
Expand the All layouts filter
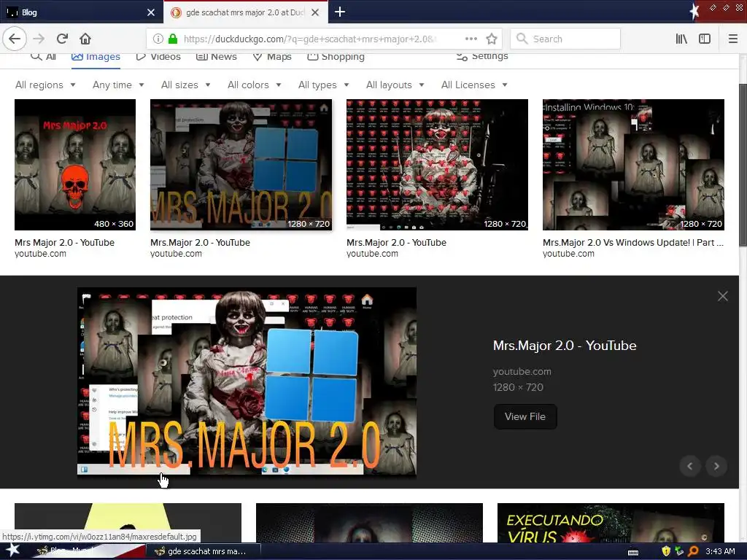[395, 85]
